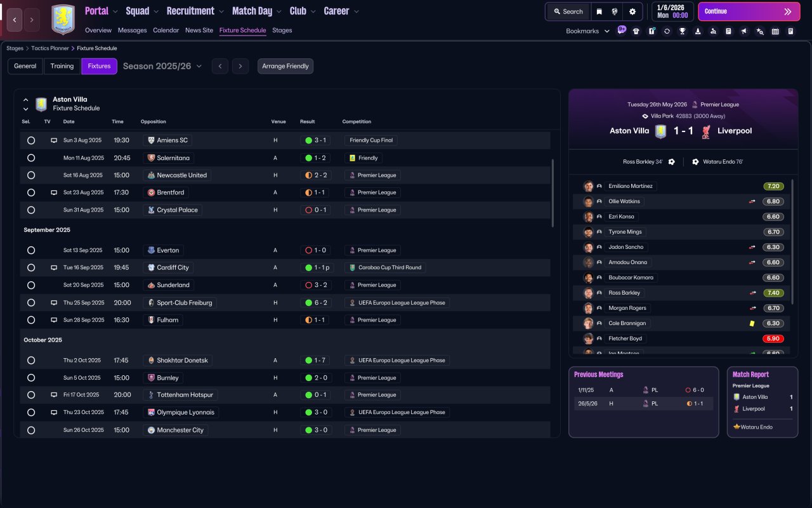The height and width of the screenshot is (508, 812).
Task: Open the settings gear icon
Action: (632, 11)
